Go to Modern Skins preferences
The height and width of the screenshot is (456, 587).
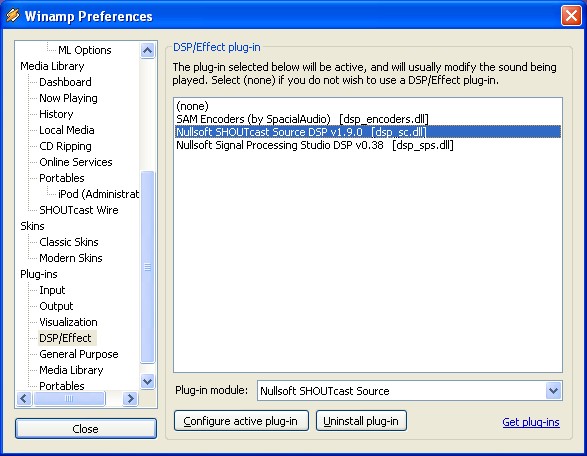(x=71, y=258)
